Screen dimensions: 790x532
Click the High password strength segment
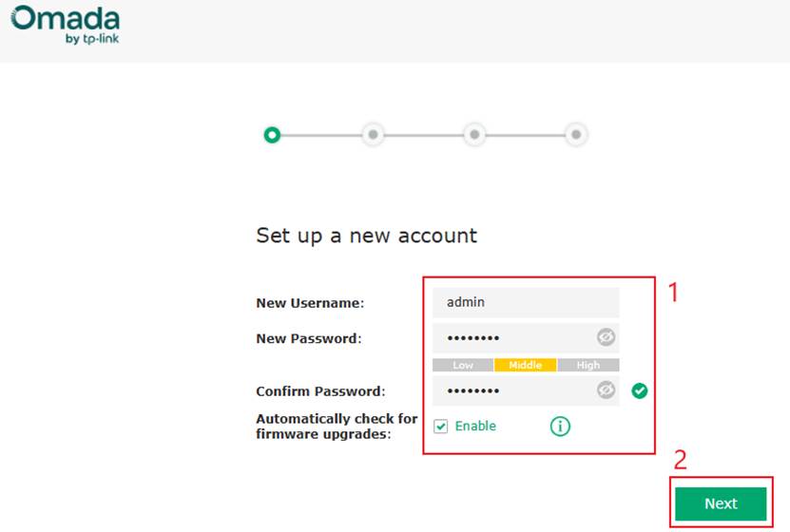pos(588,365)
